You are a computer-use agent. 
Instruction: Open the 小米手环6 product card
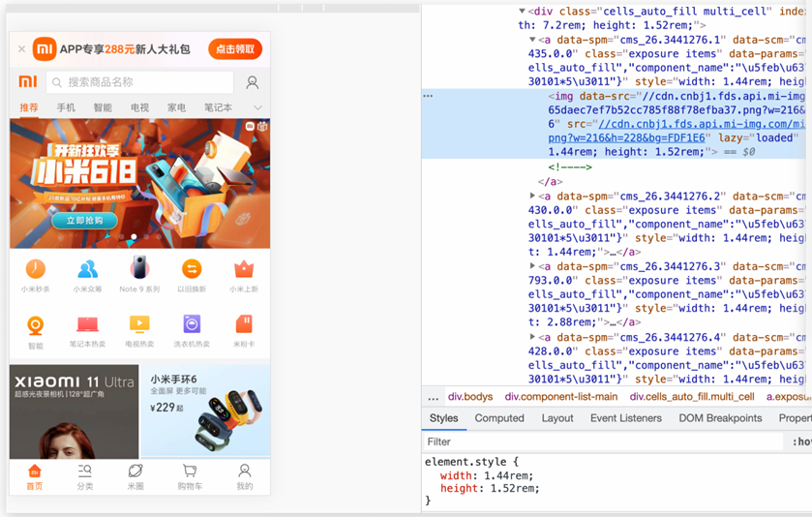coord(205,411)
